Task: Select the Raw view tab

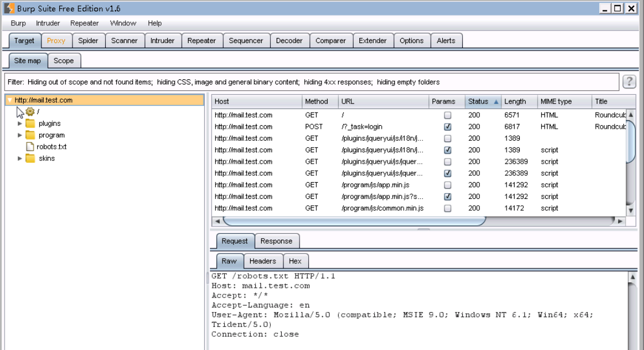Action: point(229,261)
